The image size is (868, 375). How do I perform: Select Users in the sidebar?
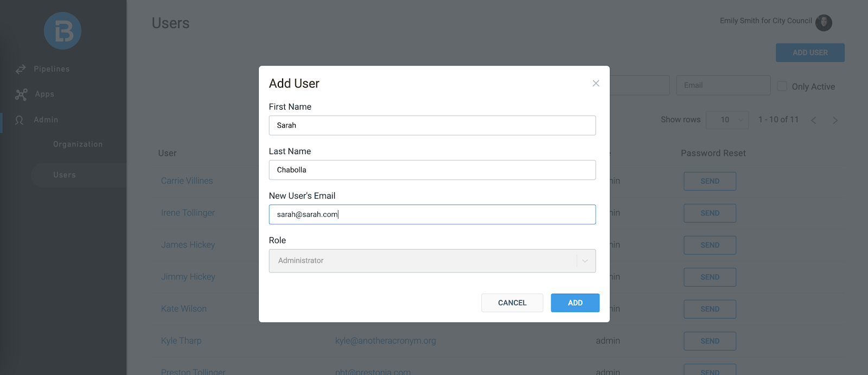point(65,175)
